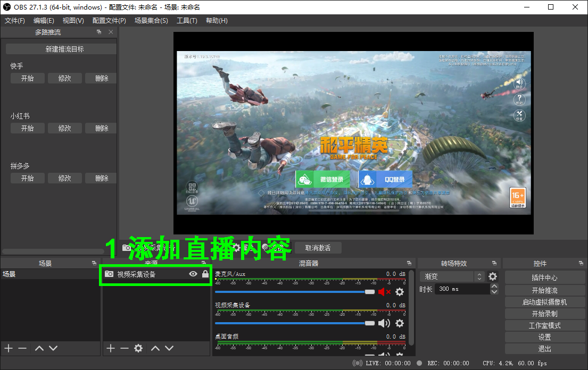Image resolution: width=588 pixels, height=370 pixels.
Task: Click the help question icon in game preview
Action: [x=519, y=99]
